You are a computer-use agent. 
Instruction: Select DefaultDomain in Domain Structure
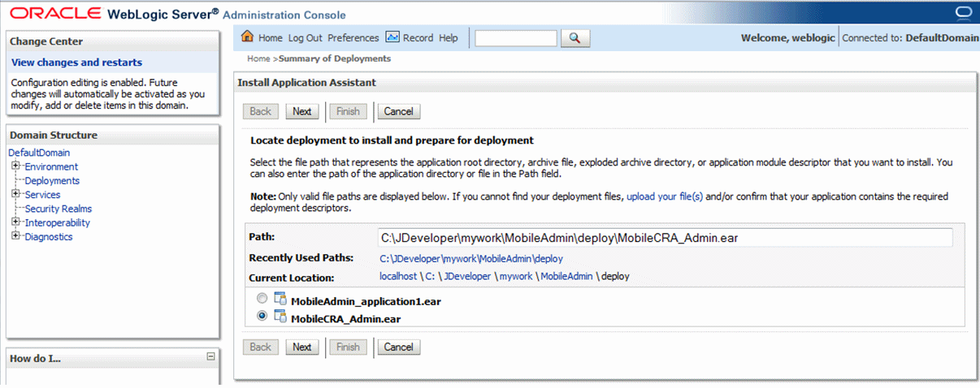click(x=39, y=153)
